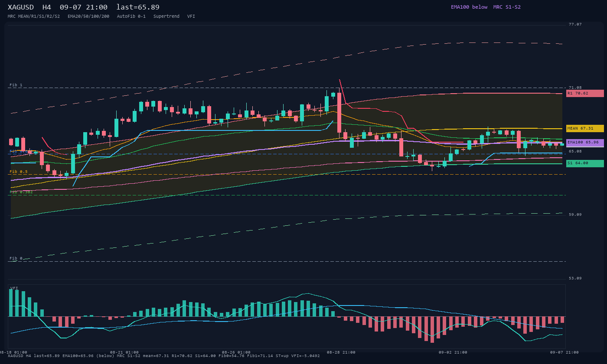Click the Fib 0.5 level label
Image resolution: width=607 pixels, height=364 pixels.
point(19,172)
